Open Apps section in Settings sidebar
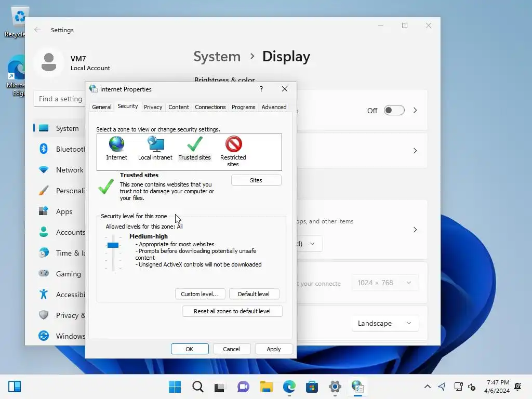Viewport: 532px width, 399px height. click(59, 211)
